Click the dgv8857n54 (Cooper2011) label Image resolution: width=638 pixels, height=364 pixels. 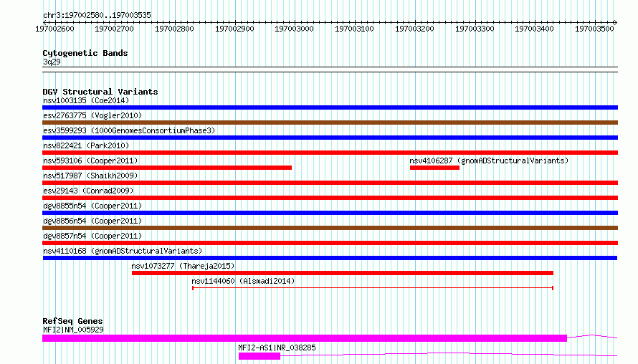pyautogui.click(x=92, y=236)
